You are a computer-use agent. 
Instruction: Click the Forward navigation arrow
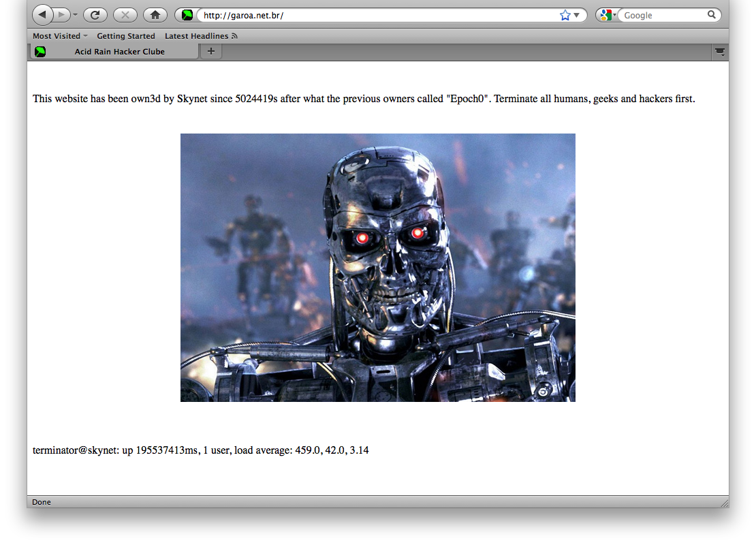pyautogui.click(x=61, y=15)
